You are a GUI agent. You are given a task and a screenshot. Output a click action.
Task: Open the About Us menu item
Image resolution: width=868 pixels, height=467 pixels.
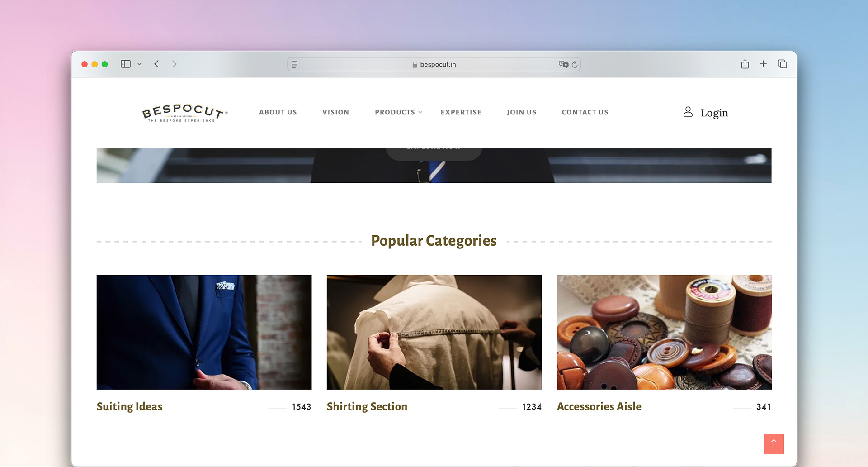pos(278,112)
